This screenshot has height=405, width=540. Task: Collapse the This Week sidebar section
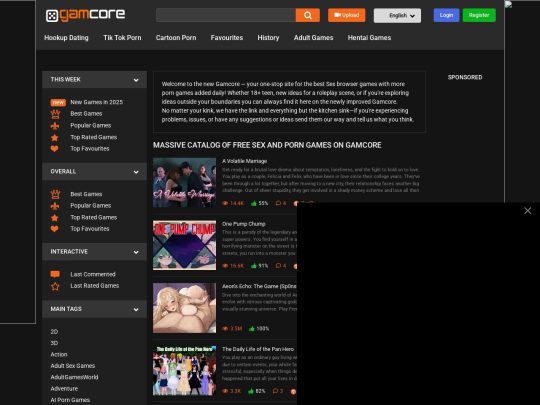(136, 80)
